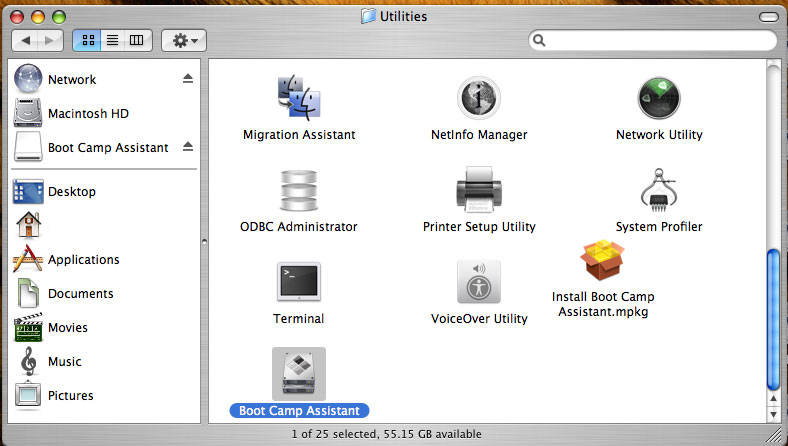Viewport: 788px width, 446px height.
Task: Click the Boot Camp Assistant app icon
Action: point(299,374)
